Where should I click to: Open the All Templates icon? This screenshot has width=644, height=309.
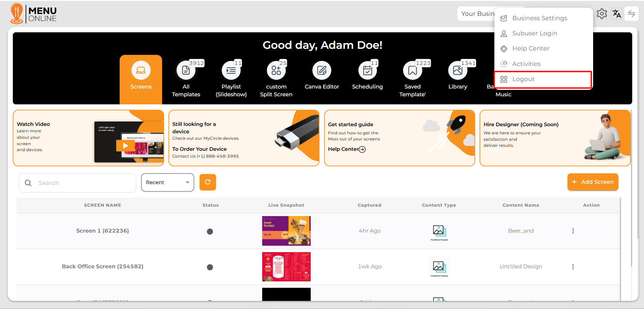186,71
